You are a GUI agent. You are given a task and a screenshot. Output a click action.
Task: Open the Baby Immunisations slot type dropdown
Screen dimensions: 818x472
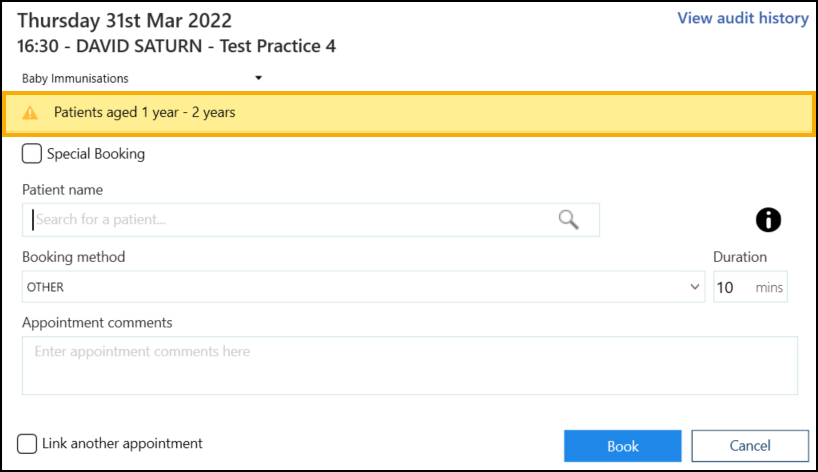[258, 78]
